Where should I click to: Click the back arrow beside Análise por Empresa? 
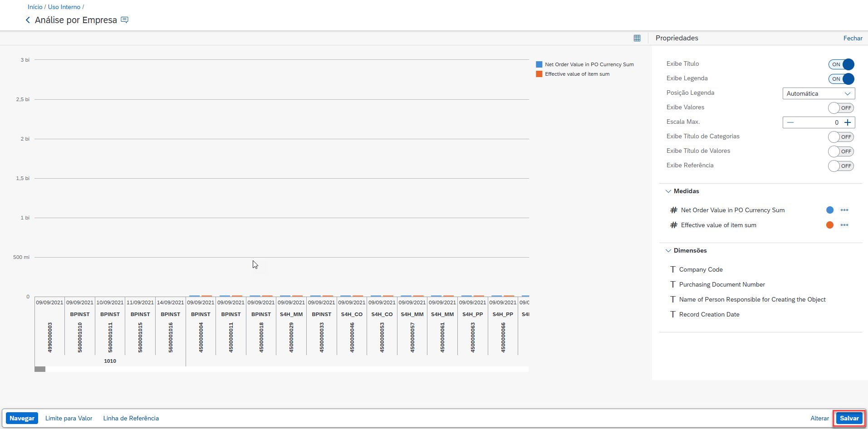pos(28,20)
